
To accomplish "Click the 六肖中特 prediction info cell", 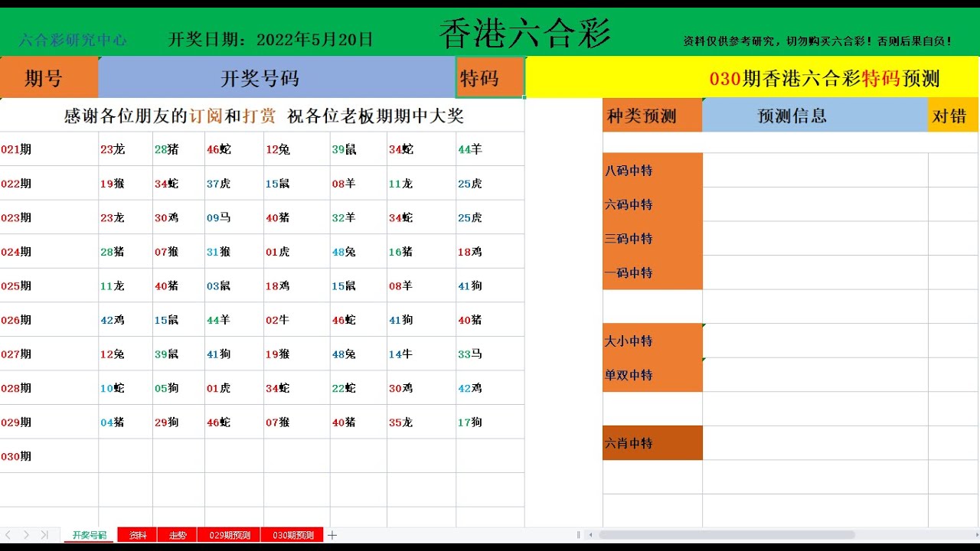I will [815, 443].
